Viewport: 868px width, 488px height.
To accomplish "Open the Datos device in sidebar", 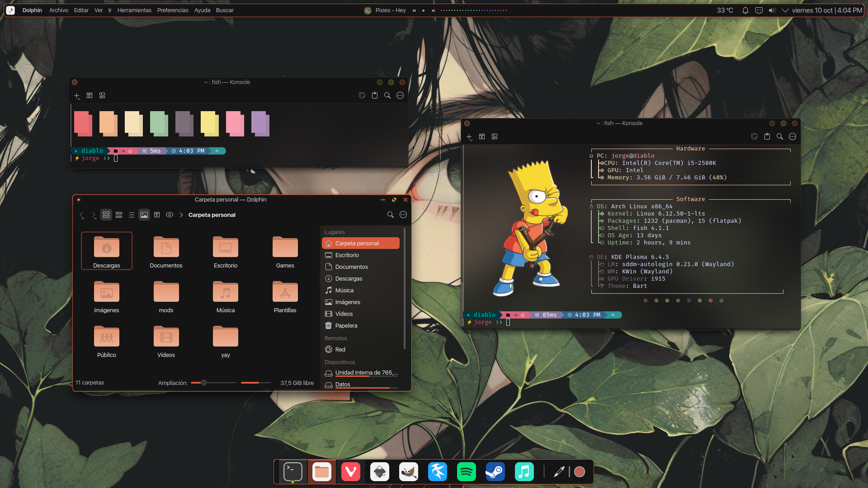I will (x=361, y=385).
